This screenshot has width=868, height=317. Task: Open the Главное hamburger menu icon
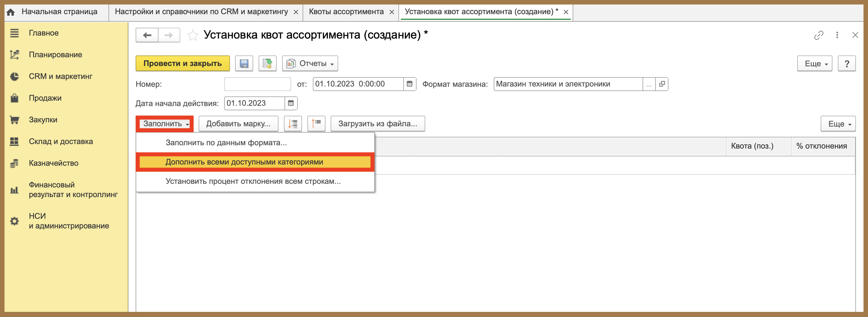[14, 33]
